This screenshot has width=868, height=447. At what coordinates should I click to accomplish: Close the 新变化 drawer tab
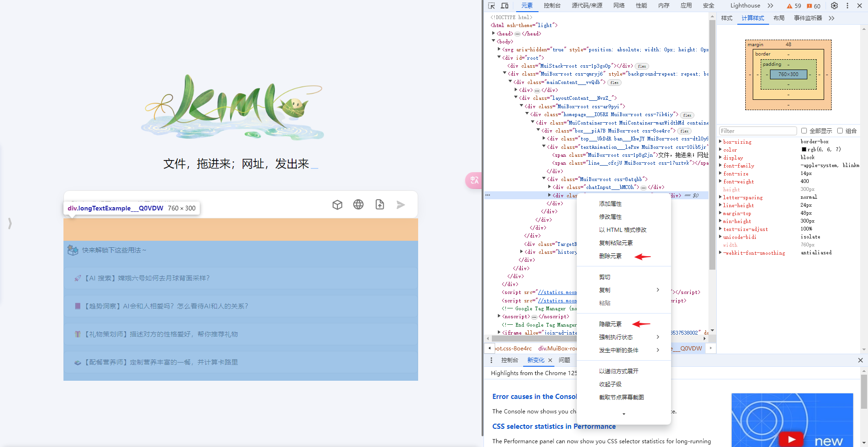[550, 360]
